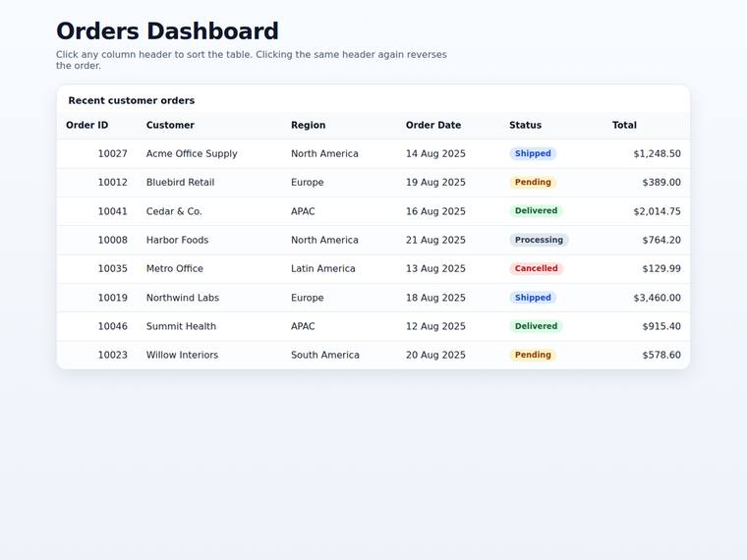Click North America region in Acme row
The width and height of the screenshot is (747, 560).
(x=339, y=154)
